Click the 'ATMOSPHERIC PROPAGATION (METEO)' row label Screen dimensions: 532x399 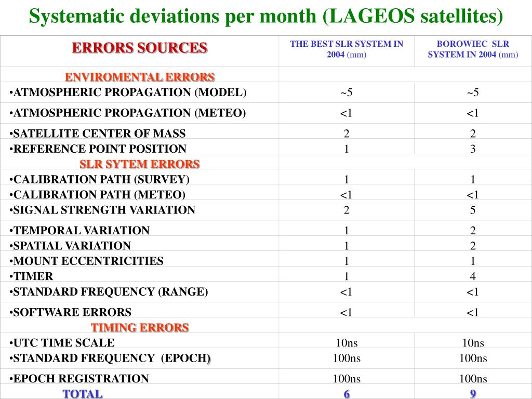click(x=128, y=113)
